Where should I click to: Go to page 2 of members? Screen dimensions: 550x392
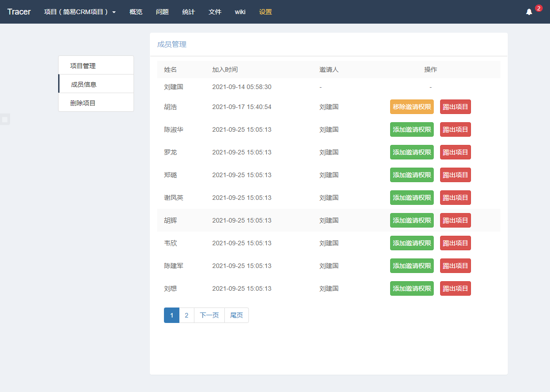click(186, 315)
